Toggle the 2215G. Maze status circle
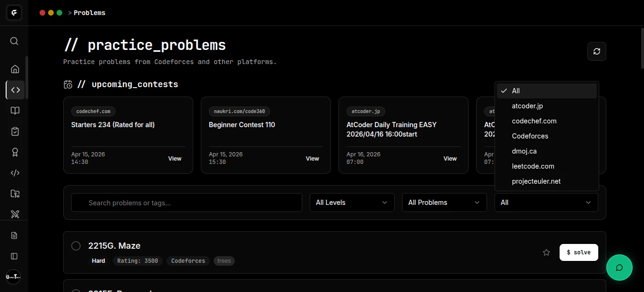 click(x=76, y=246)
